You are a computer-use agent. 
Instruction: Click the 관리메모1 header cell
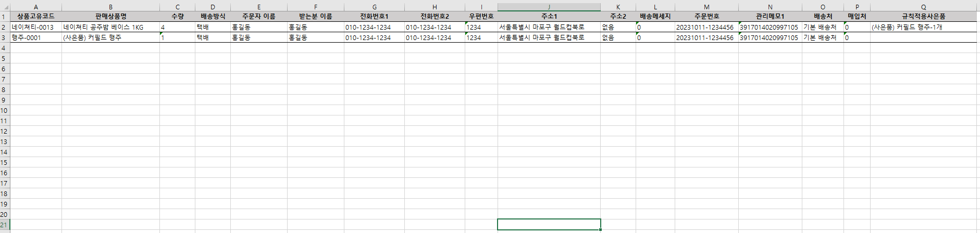coord(770,17)
